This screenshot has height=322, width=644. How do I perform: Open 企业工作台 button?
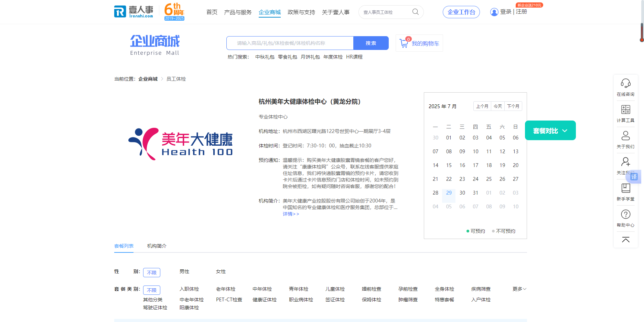(x=461, y=12)
